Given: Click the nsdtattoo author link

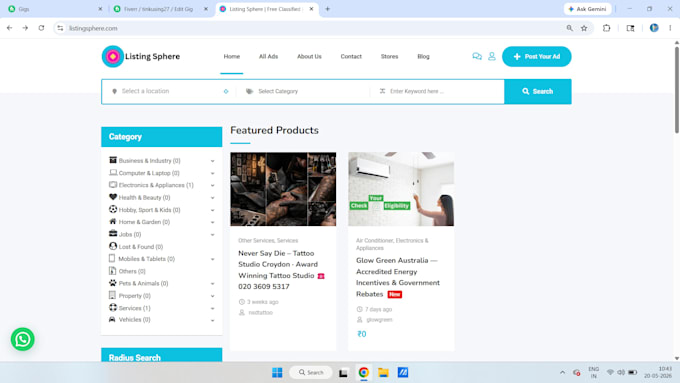Looking at the screenshot, I should point(261,312).
